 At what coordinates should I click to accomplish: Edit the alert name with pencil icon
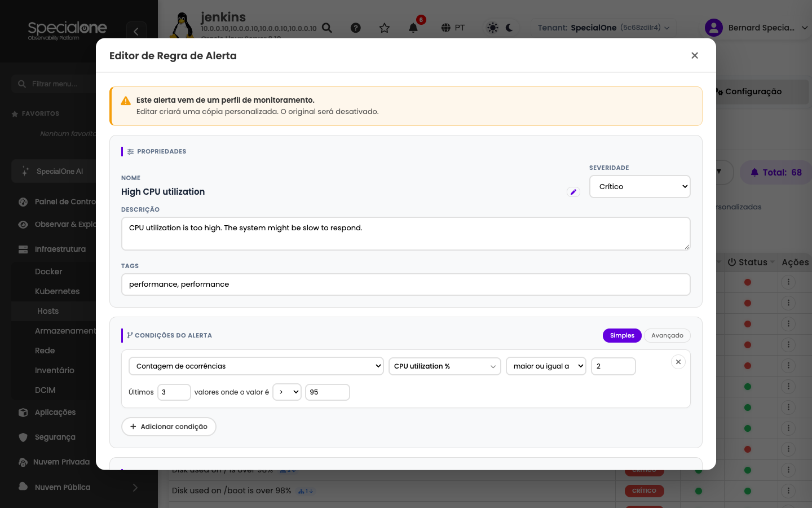573,192
